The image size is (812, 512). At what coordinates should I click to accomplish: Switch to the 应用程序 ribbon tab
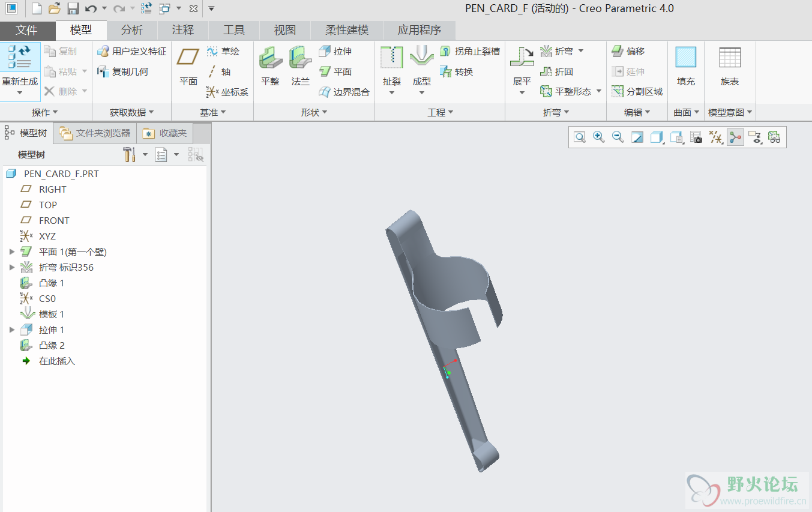click(x=420, y=30)
